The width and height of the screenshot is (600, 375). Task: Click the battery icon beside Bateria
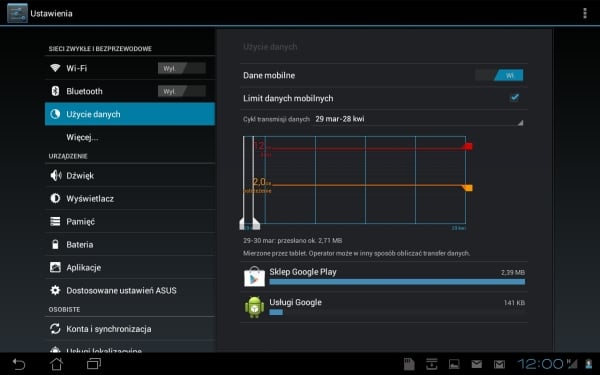tap(55, 244)
